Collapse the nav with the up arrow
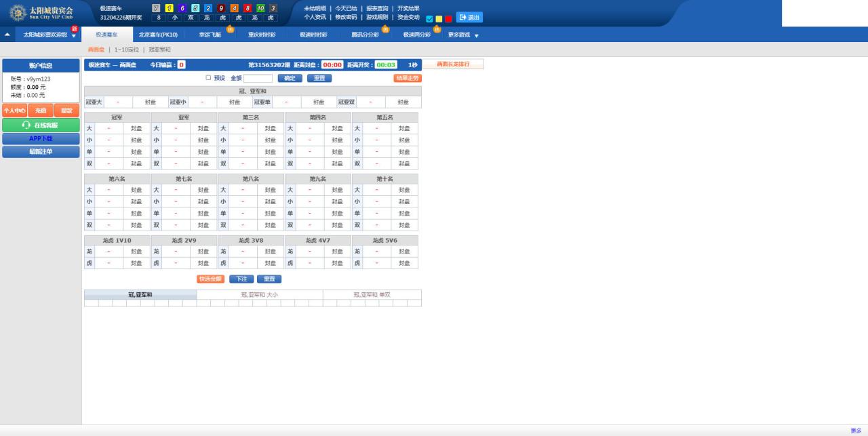868x436 pixels. point(7,34)
